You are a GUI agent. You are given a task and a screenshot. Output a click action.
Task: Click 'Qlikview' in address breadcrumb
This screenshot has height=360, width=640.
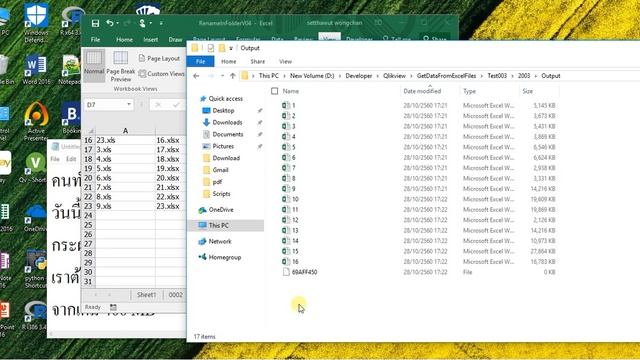394,76
